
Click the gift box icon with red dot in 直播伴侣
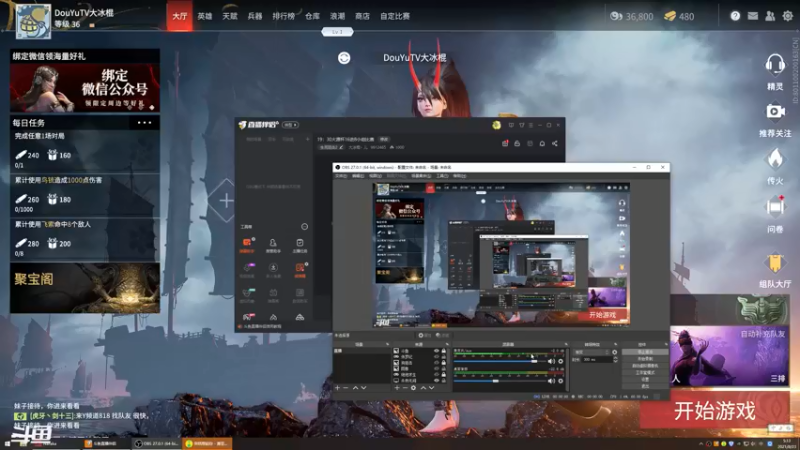click(x=505, y=143)
